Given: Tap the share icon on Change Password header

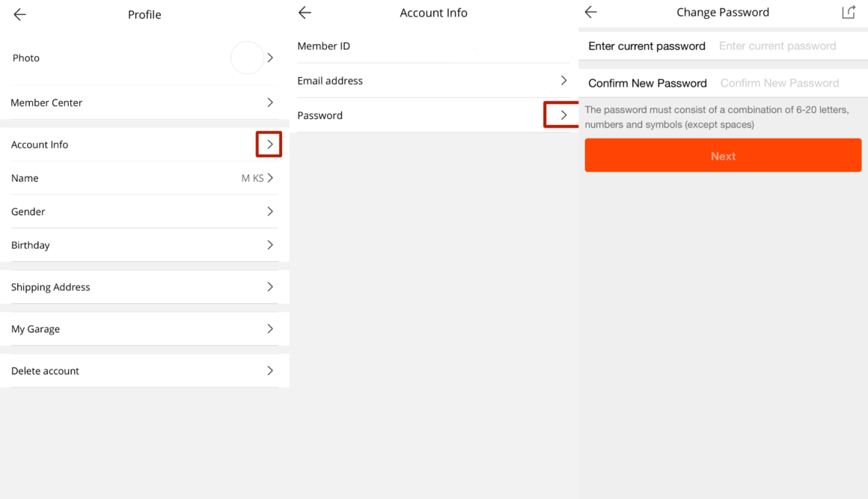Looking at the screenshot, I should point(849,12).
